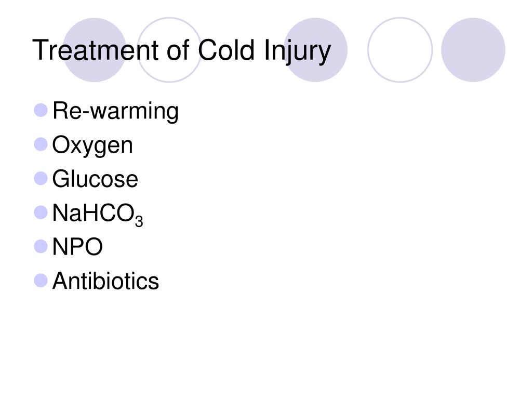Click the bullet dot beside Oxygen
Screen dimensions: 532x399
pos(41,144)
